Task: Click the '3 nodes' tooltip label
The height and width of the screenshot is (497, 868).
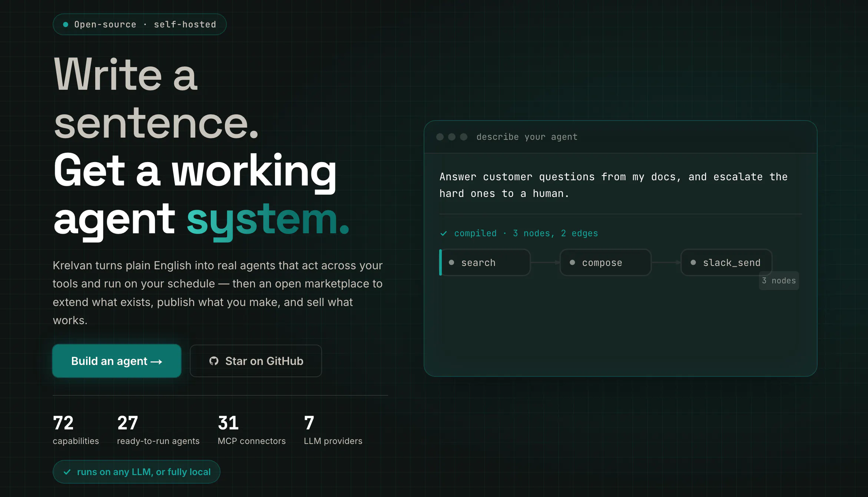Action: (x=779, y=281)
